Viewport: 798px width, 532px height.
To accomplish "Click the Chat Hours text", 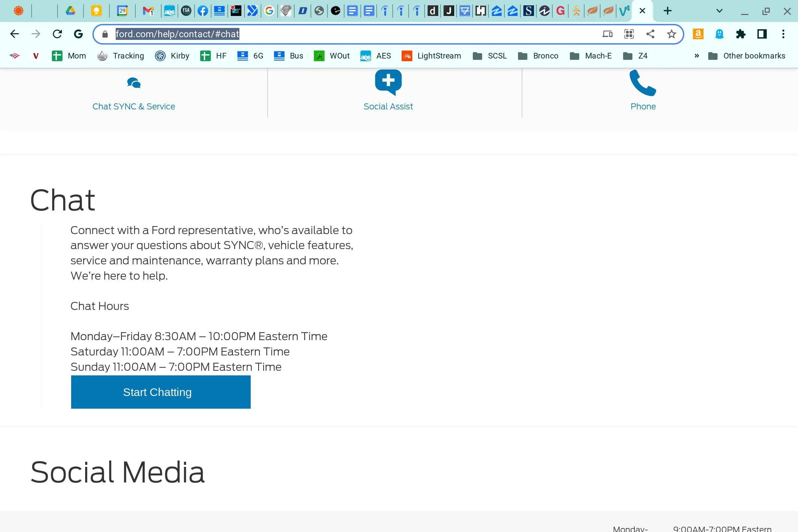I will 100,306.
